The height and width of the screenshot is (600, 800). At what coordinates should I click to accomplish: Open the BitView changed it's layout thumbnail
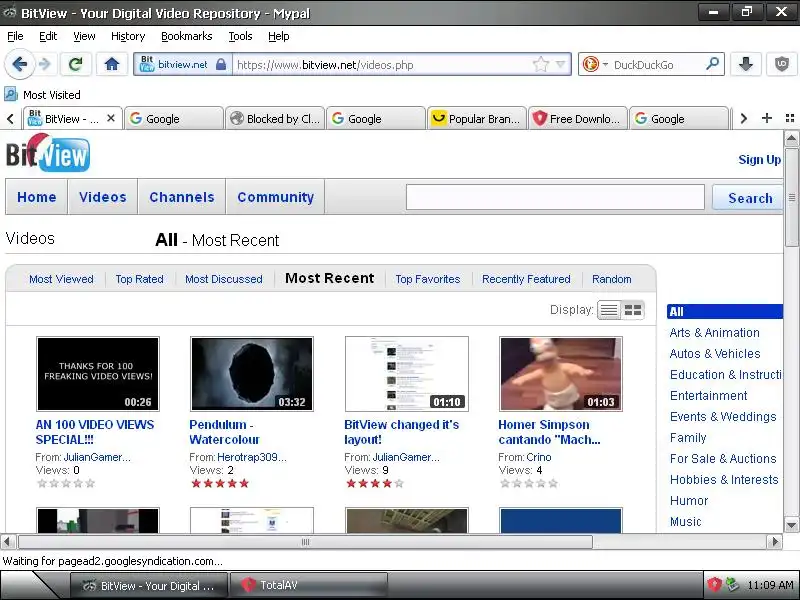pos(407,374)
